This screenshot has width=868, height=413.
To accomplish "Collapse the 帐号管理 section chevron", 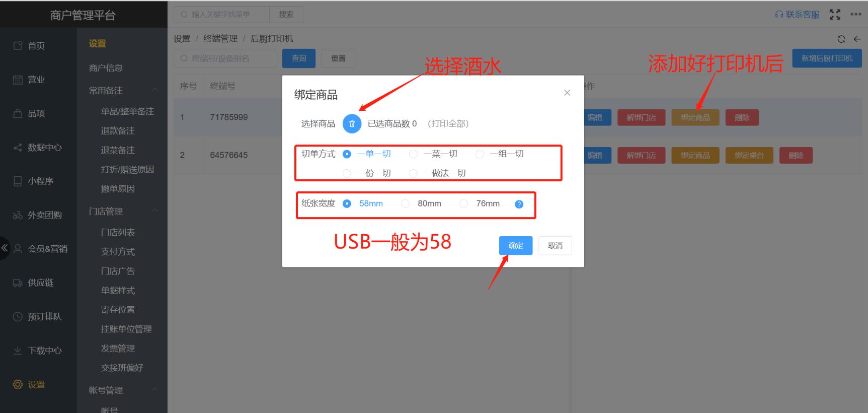I will [x=155, y=390].
